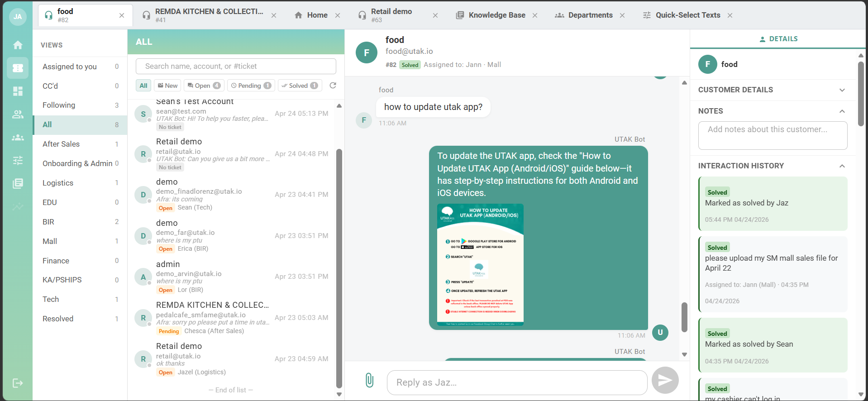The width and height of the screenshot is (868, 401).
Task: Filter conversations by Solved status
Action: [x=300, y=86]
